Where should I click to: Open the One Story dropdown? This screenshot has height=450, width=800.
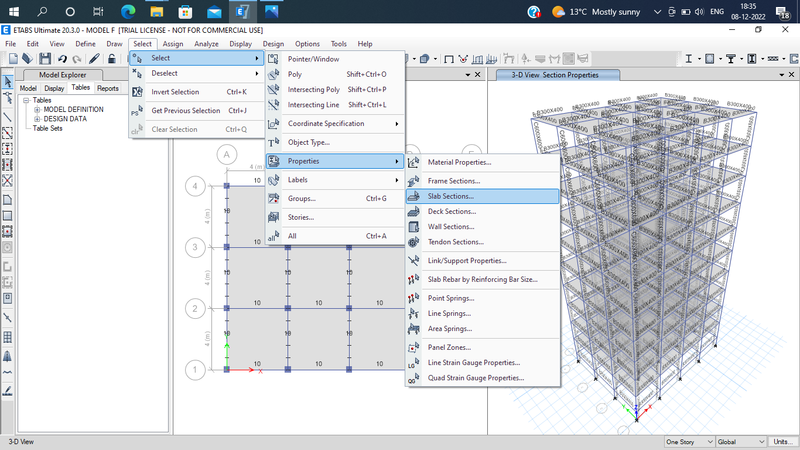689,442
